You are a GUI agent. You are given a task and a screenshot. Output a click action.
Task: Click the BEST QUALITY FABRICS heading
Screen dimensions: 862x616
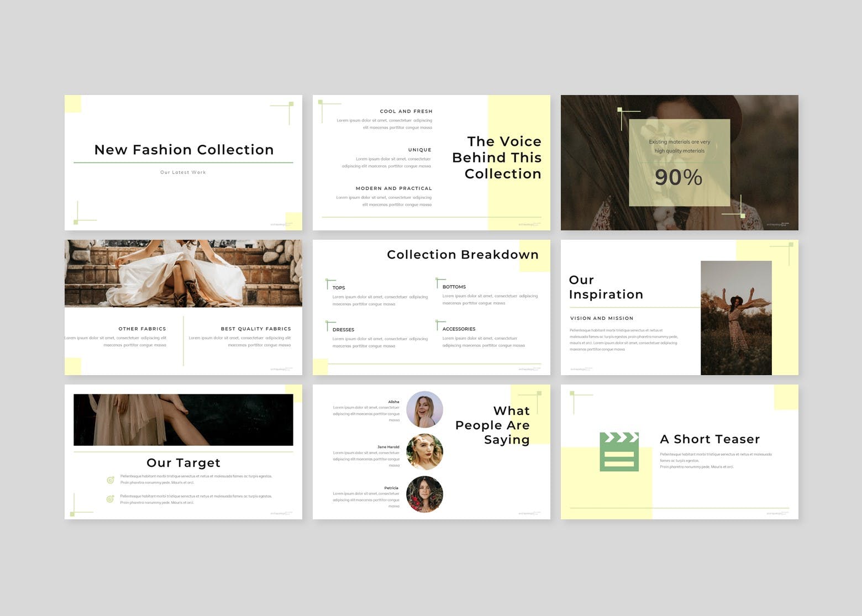[x=255, y=329]
